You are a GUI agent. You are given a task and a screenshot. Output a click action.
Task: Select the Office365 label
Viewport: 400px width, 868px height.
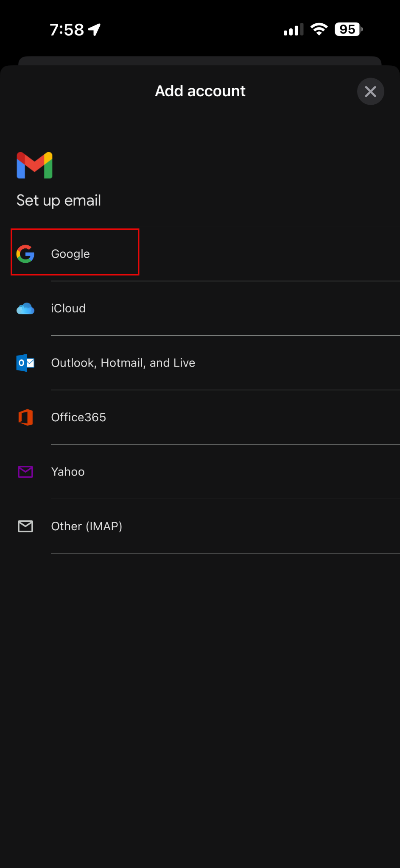pos(78,417)
